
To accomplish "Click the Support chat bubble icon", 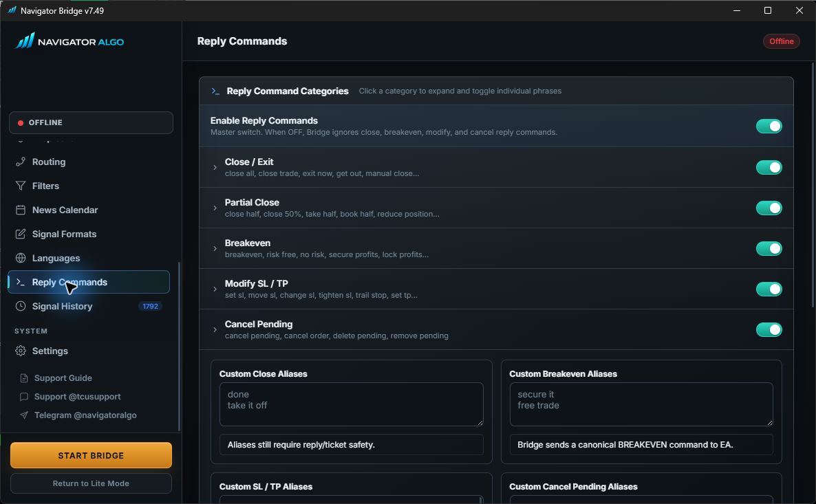I will coord(23,397).
